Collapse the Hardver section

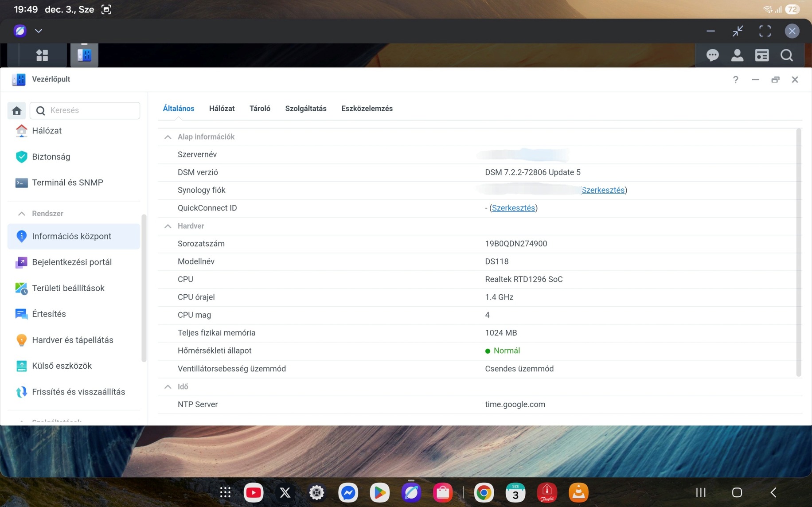(168, 226)
